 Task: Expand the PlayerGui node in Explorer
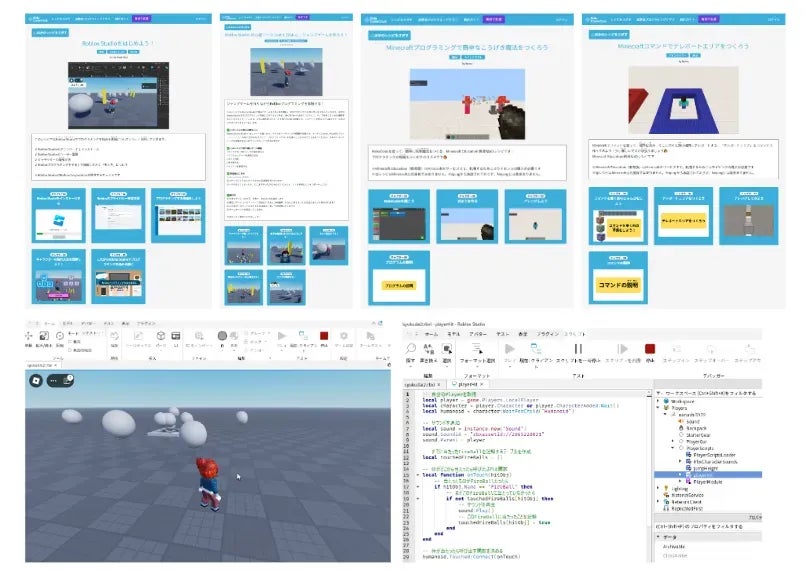(673, 441)
